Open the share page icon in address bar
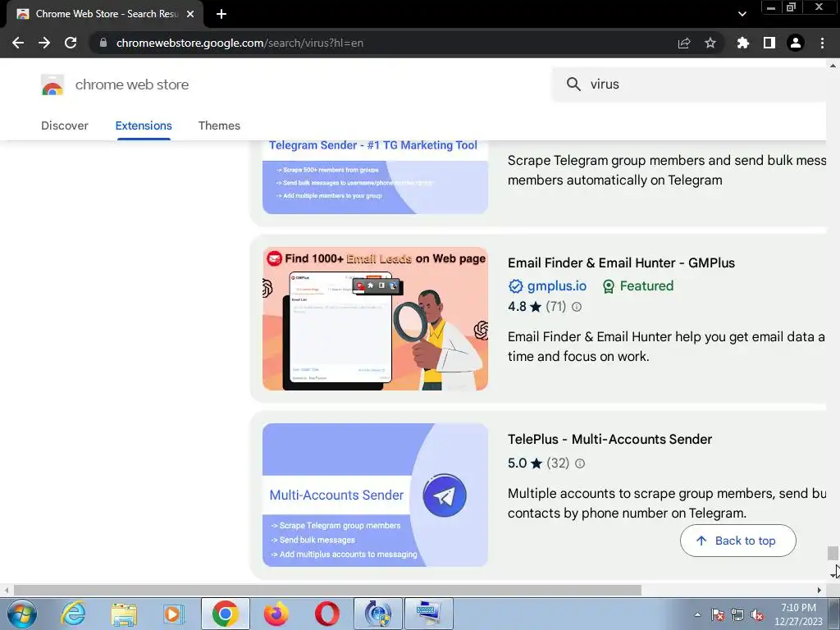The height and width of the screenshot is (630, 840). (x=684, y=43)
